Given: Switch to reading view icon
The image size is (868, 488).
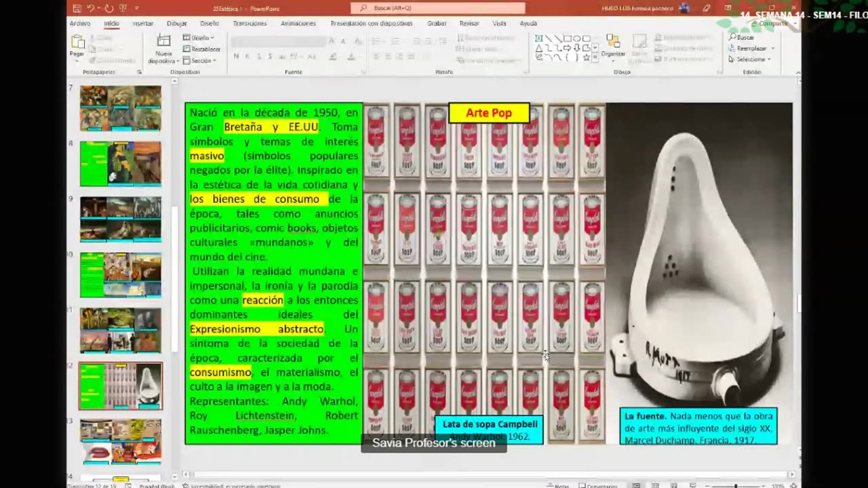Looking at the screenshot, I should coord(673,485).
